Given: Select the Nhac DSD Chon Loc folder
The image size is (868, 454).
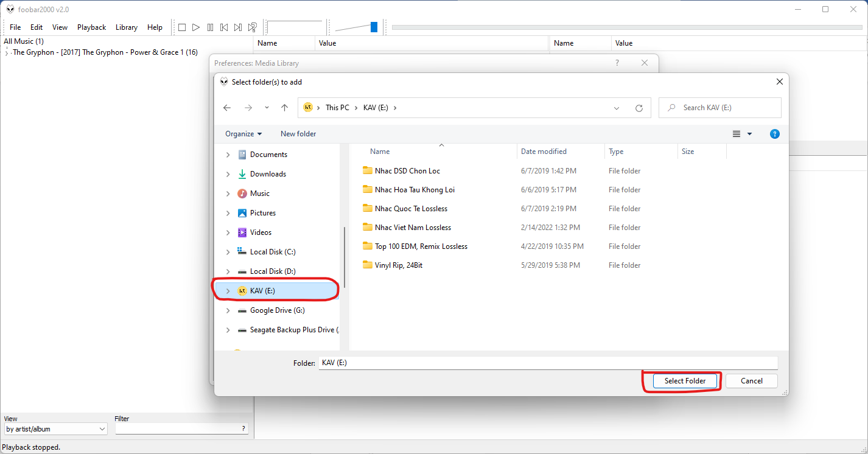Looking at the screenshot, I should 407,171.
